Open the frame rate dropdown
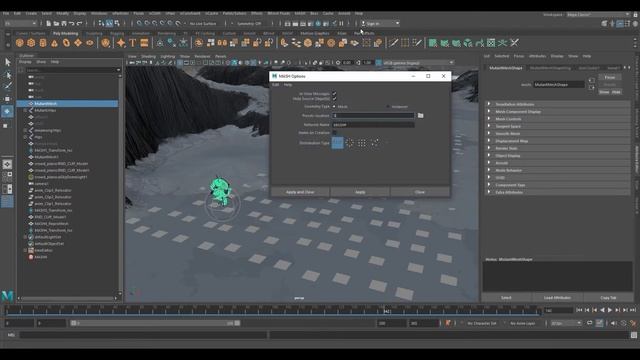This screenshot has height=360, width=640. [x=566, y=323]
